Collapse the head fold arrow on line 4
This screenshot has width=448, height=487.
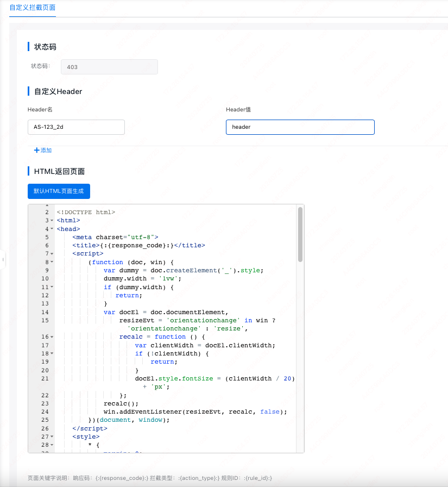coord(52,229)
